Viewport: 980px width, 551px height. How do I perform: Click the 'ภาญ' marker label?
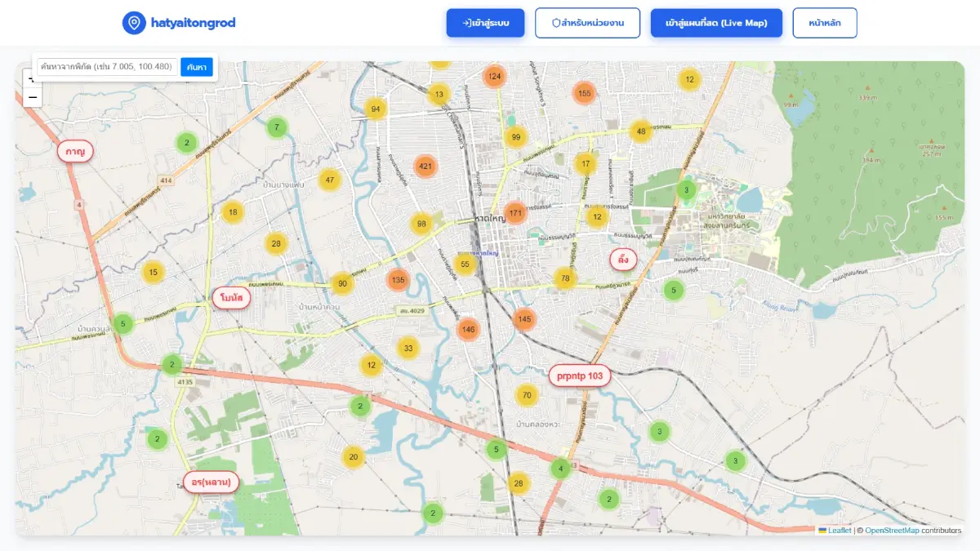pyautogui.click(x=76, y=151)
